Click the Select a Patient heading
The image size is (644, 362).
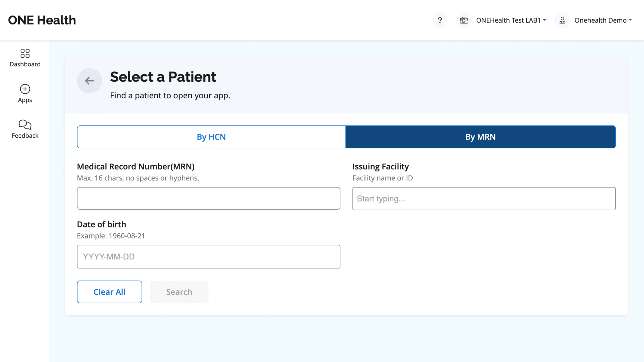163,76
